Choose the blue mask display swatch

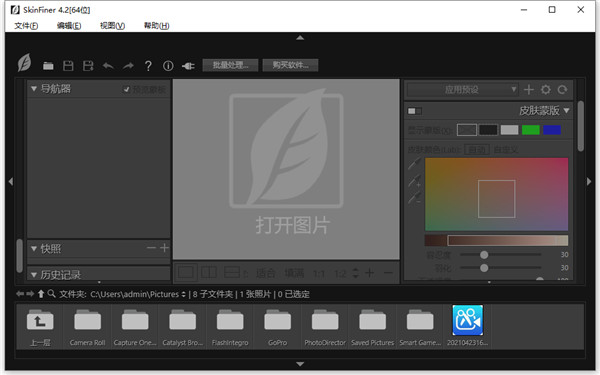click(x=552, y=130)
